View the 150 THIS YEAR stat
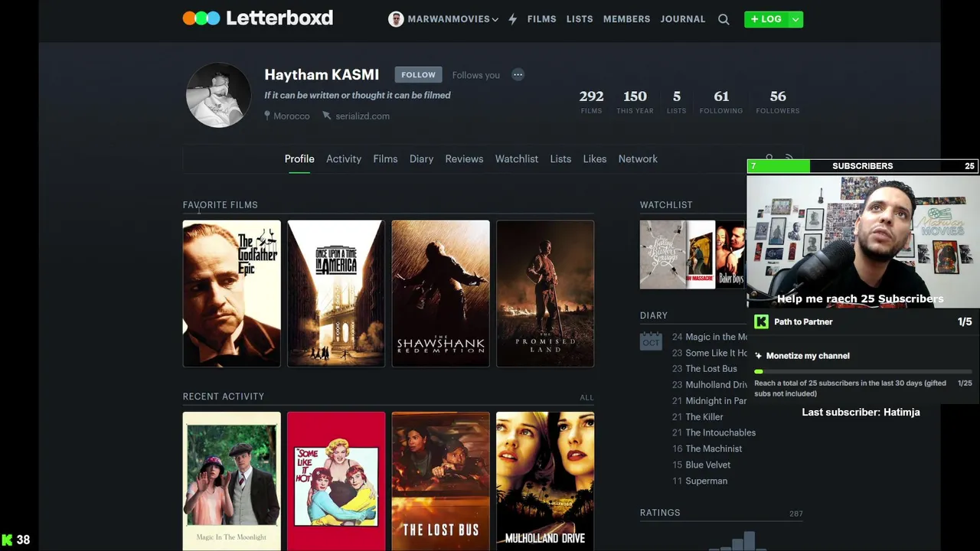 coord(635,102)
